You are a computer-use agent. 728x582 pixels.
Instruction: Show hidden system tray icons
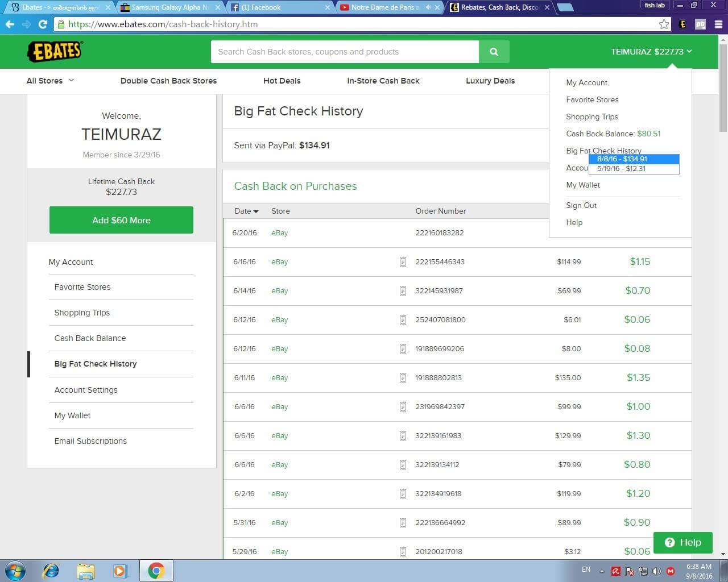point(602,571)
